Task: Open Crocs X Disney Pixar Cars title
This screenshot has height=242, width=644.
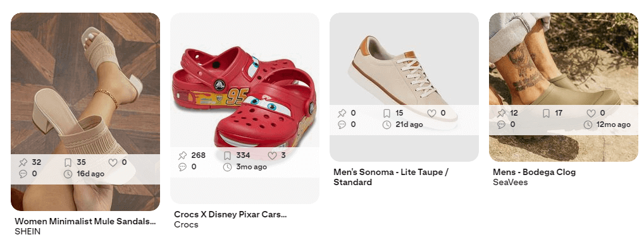Action: pos(230,215)
